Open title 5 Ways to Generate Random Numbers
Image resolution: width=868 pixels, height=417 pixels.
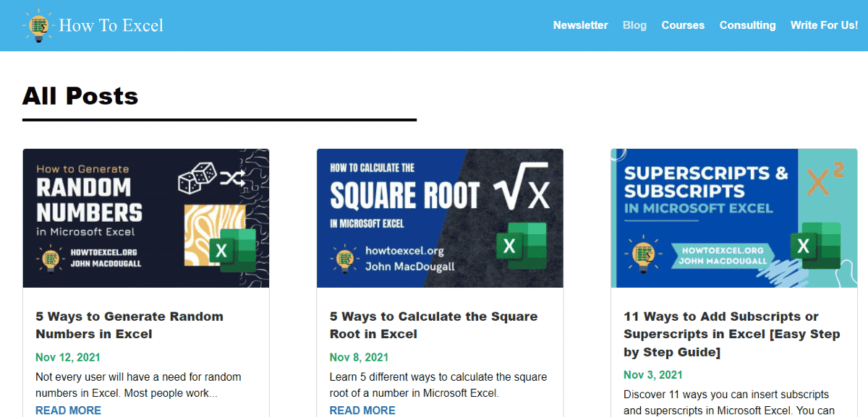click(129, 325)
